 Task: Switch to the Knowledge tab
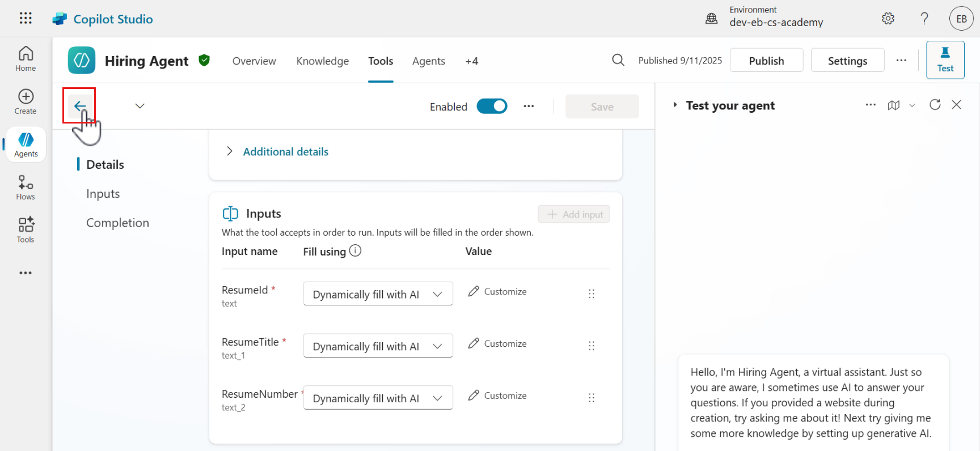click(x=322, y=61)
